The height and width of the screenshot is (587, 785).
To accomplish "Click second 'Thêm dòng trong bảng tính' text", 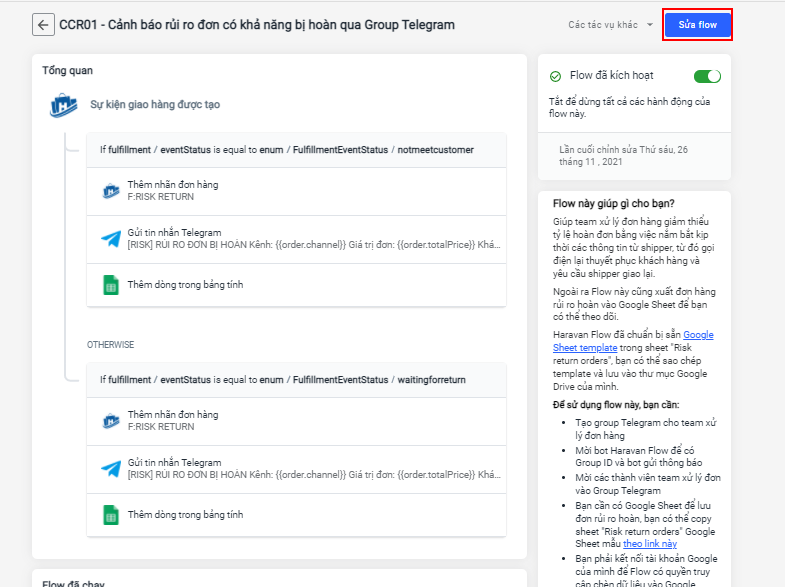I will click(185, 515).
